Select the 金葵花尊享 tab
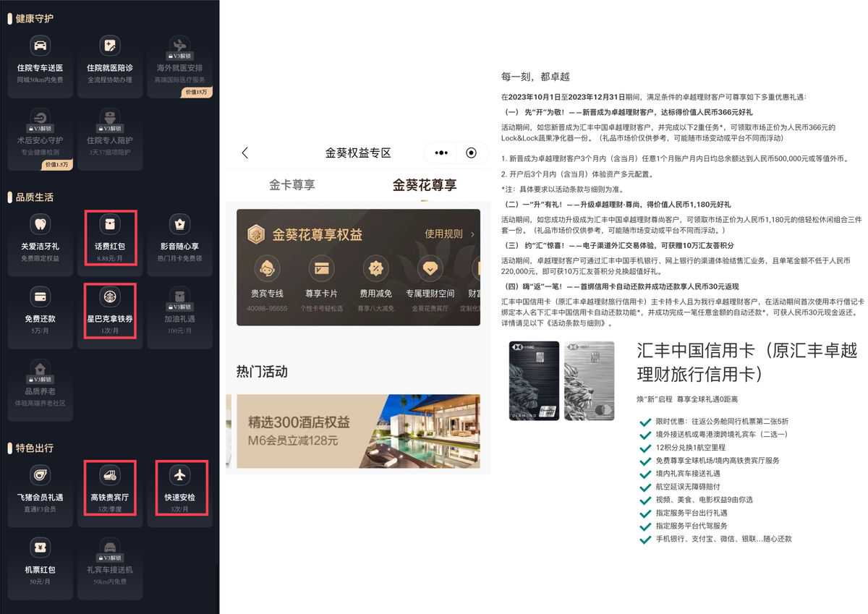The image size is (868, 614). point(425,185)
